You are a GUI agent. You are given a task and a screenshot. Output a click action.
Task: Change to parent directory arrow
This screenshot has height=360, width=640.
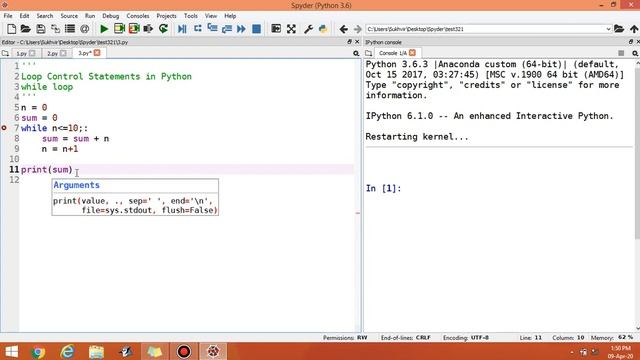(x=634, y=29)
